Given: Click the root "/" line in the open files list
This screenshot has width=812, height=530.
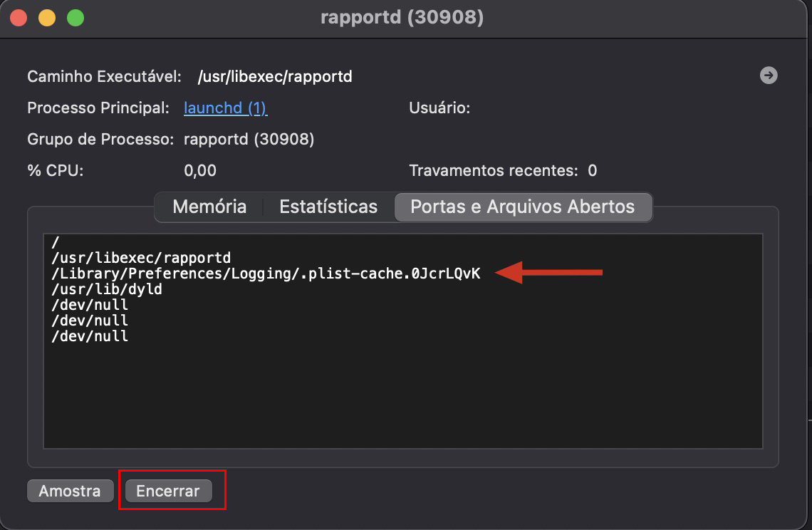Looking at the screenshot, I should (56, 242).
